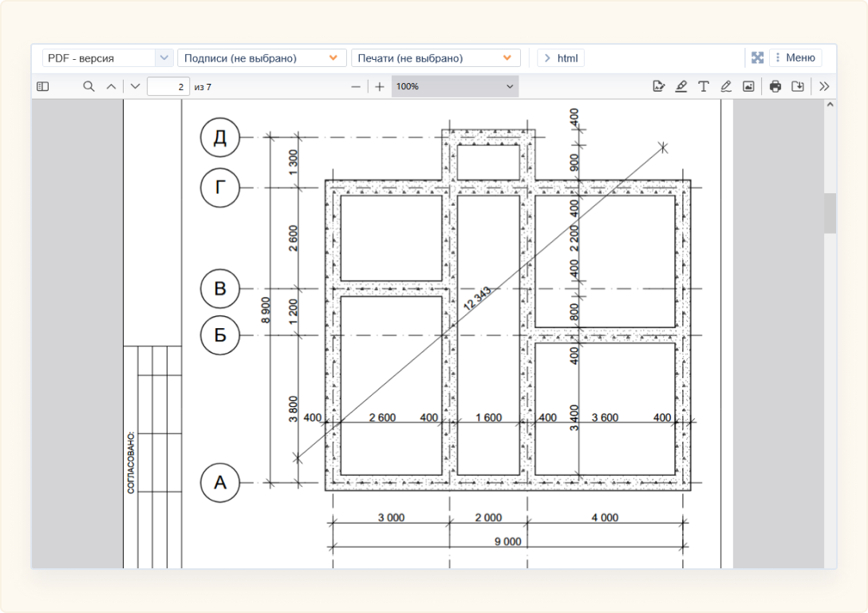This screenshot has height=613, width=868.
Task: Toggle the highlight tool
Action: (x=681, y=86)
